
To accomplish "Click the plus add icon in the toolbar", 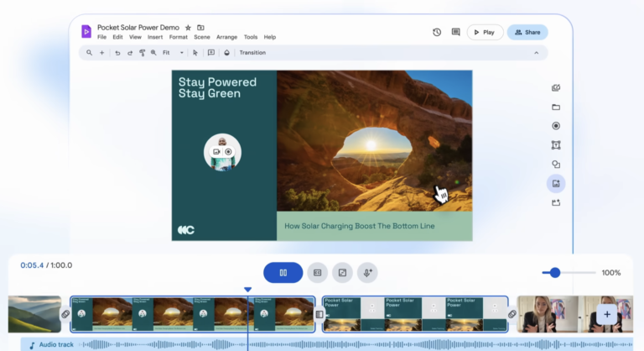I will (101, 53).
